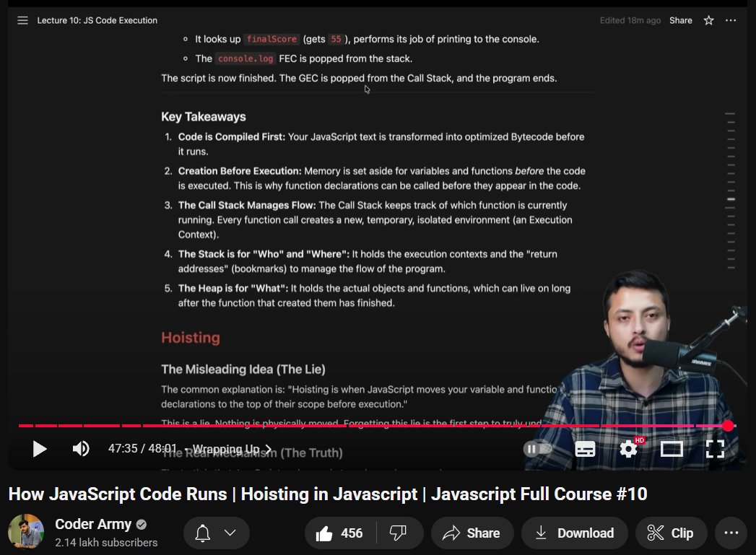The image size is (756, 555).
Task: Click the video time display 47:35 / 48:01
Action: 143,448
